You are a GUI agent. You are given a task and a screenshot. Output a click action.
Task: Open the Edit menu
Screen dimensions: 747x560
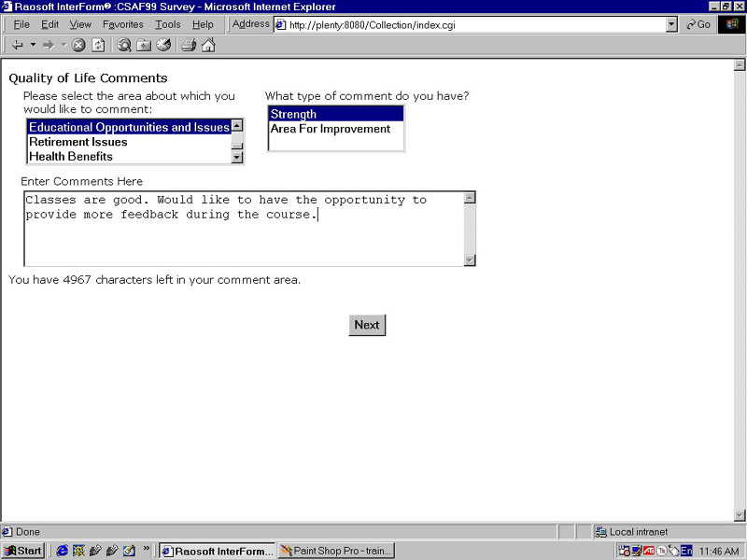point(49,24)
